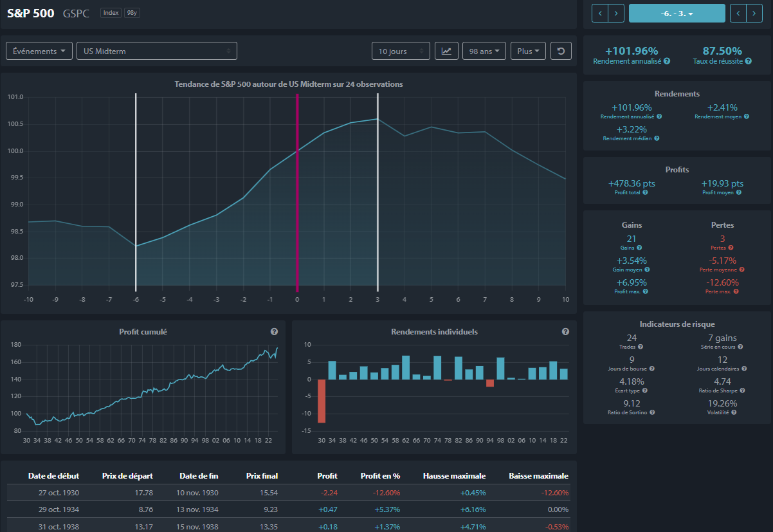Sort table by Hausse maximale
The width and height of the screenshot is (773, 532).
[454, 476]
